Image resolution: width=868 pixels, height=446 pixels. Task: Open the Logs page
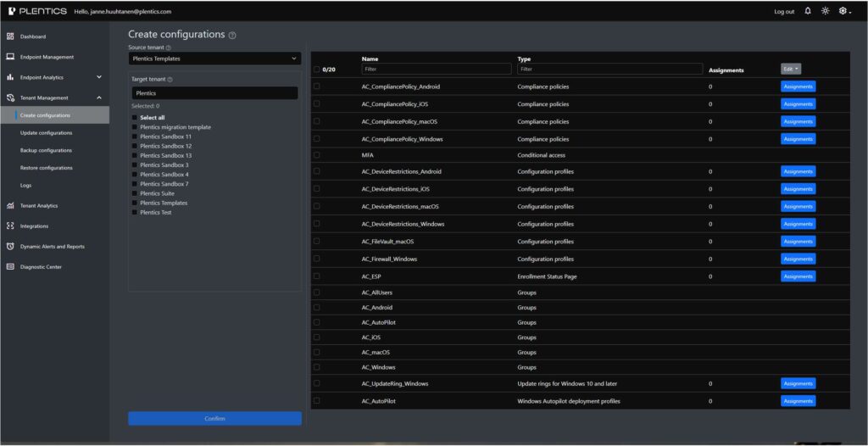tap(25, 185)
